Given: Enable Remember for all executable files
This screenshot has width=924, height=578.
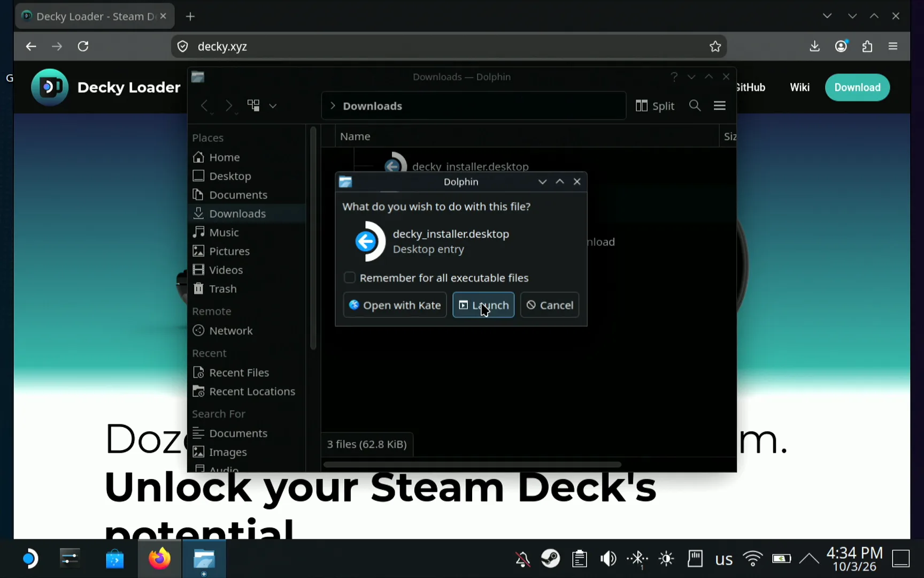Looking at the screenshot, I should point(350,278).
